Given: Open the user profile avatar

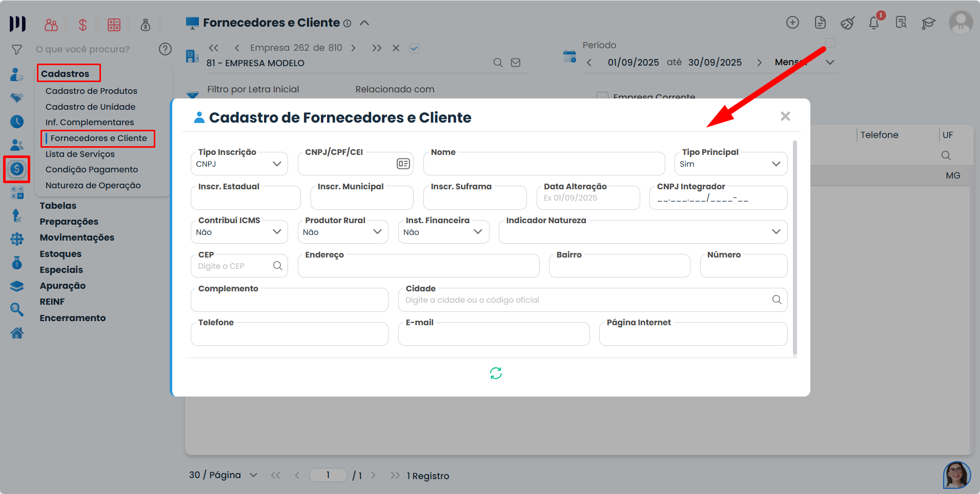Looking at the screenshot, I should tap(961, 23).
